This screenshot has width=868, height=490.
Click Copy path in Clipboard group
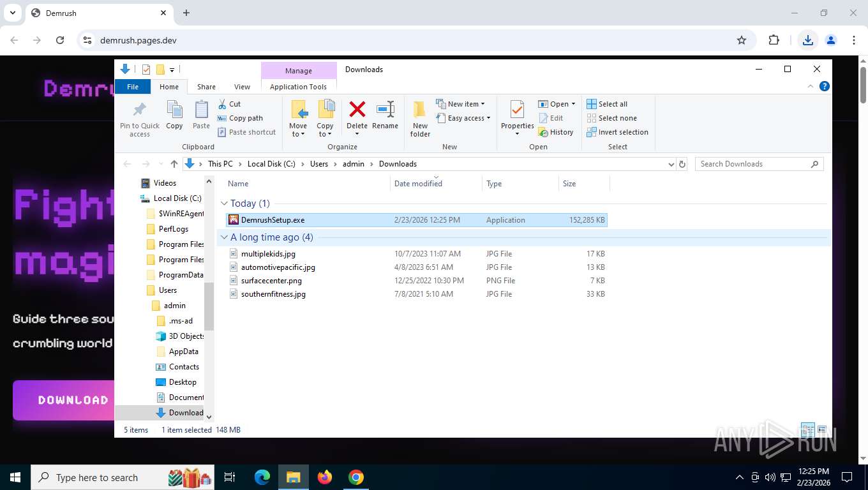point(240,118)
